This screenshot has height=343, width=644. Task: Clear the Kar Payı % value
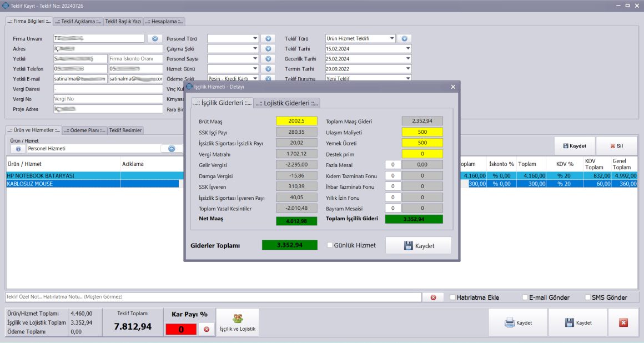(x=207, y=329)
